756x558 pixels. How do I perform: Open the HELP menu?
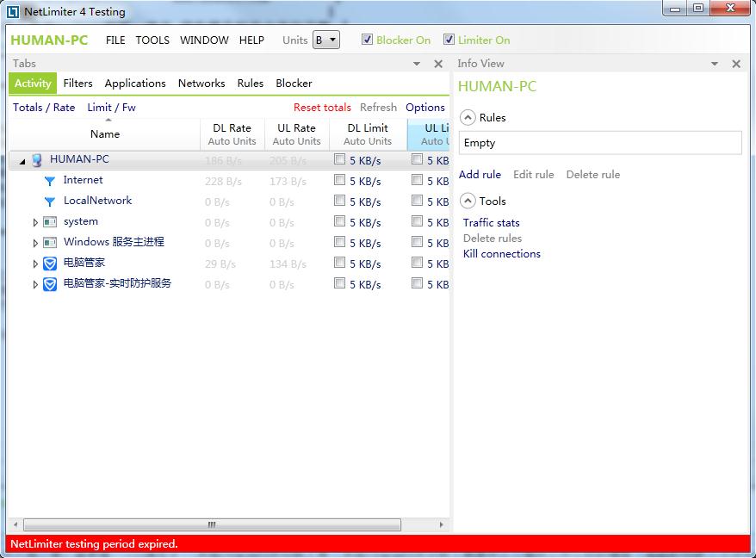pyautogui.click(x=251, y=40)
